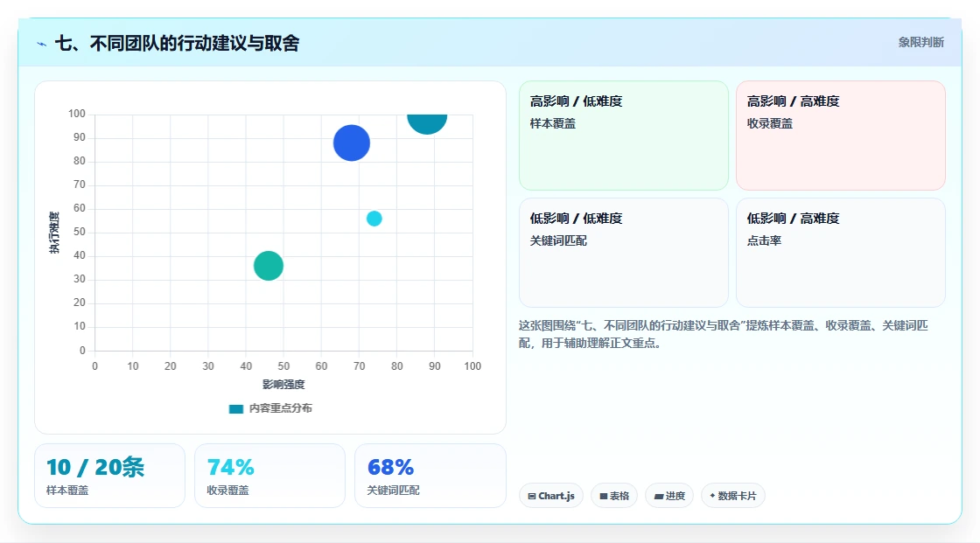Screen dimensions: 980x543
Task: Click the 68% 关键词匹配 stat card
Action: coord(430,476)
